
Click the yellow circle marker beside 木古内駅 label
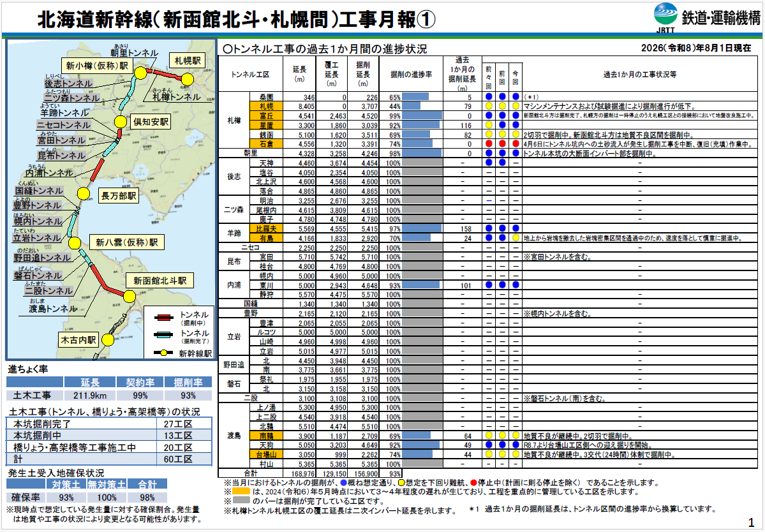point(108,339)
